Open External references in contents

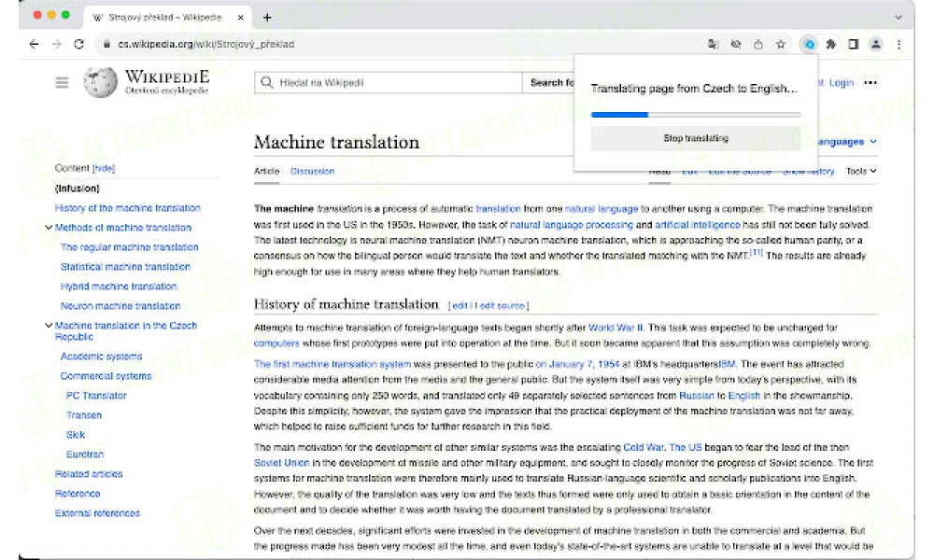[x=97, y=513]
